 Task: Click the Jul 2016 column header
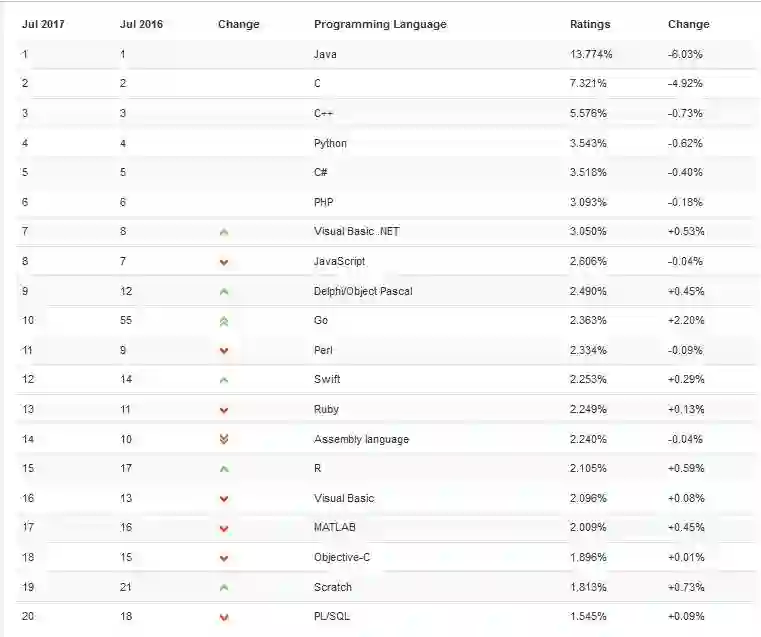141,24
